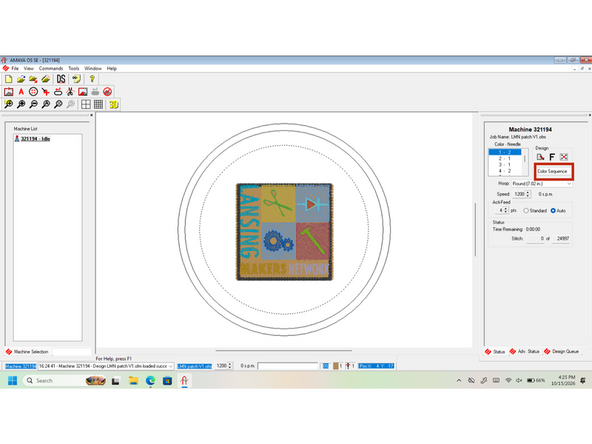592x444 pixels.
Task: Click the red prohibition circle icon
Action: (108, 92)
